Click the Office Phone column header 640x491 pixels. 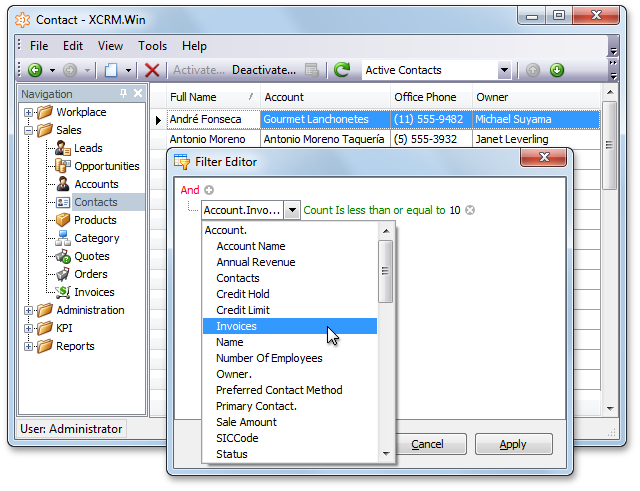431,97
